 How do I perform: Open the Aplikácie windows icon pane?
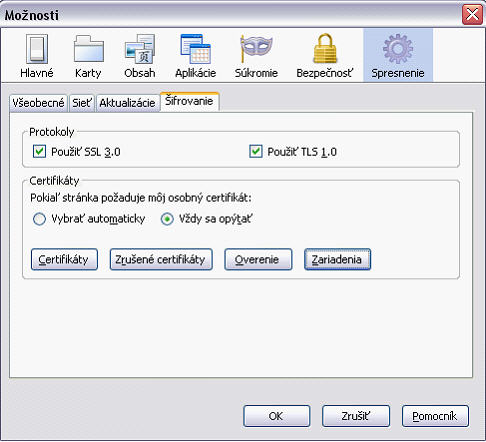click(196, 56)
